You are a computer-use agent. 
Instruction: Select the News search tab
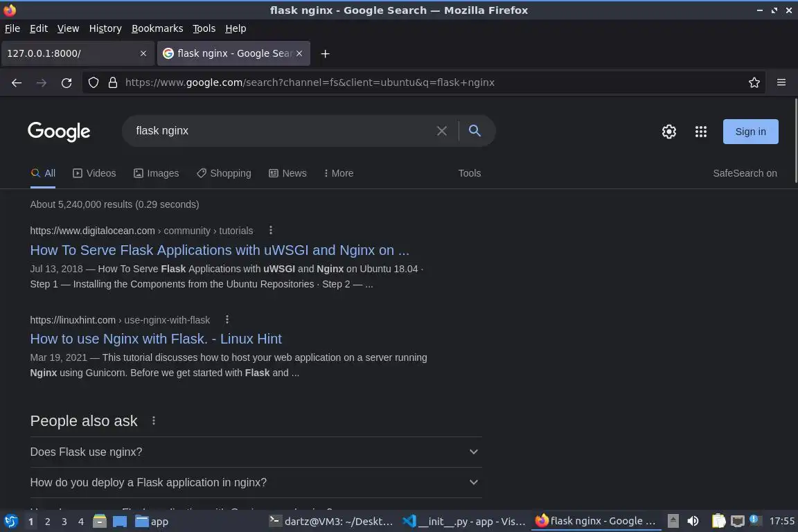287,173
